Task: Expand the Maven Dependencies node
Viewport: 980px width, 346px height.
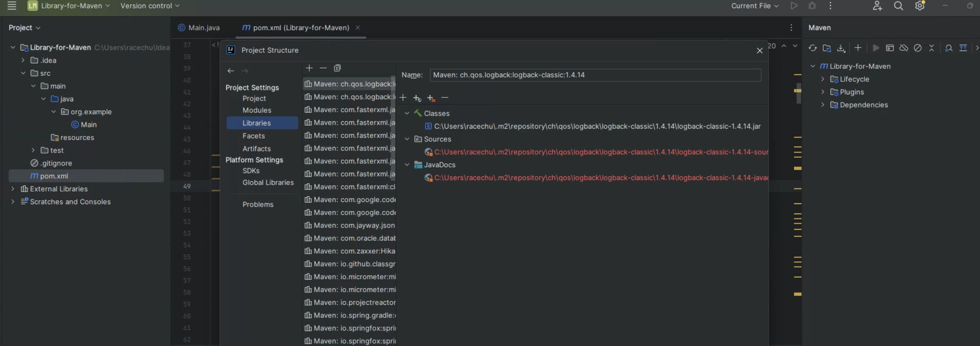Action: pos(823,105)
